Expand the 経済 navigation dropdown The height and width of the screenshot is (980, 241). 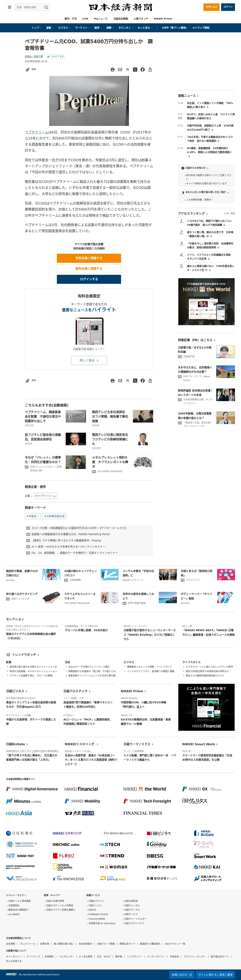coord(98,28)
